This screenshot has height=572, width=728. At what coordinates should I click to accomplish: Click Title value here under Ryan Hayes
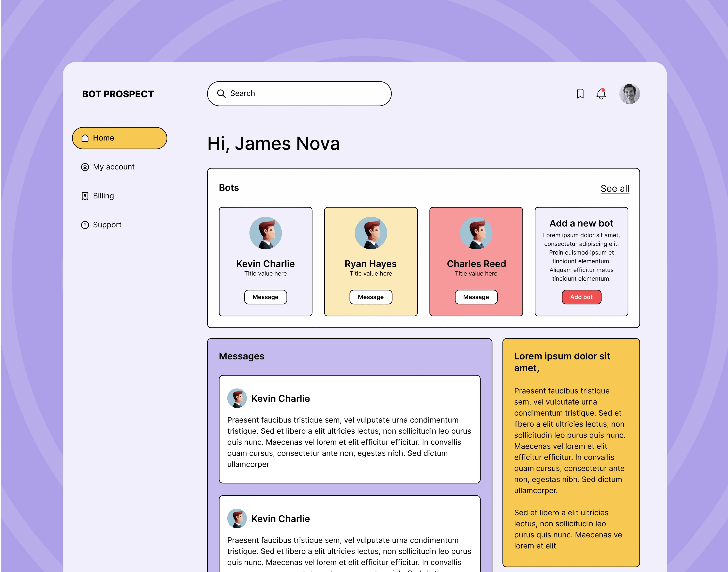click(x=371, y=274)
